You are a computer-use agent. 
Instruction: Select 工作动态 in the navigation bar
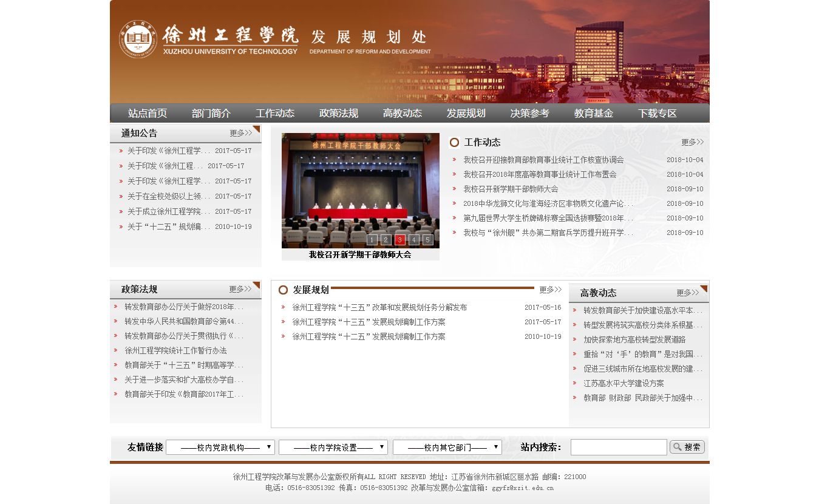pyautogui.click(x=275, y=114)
